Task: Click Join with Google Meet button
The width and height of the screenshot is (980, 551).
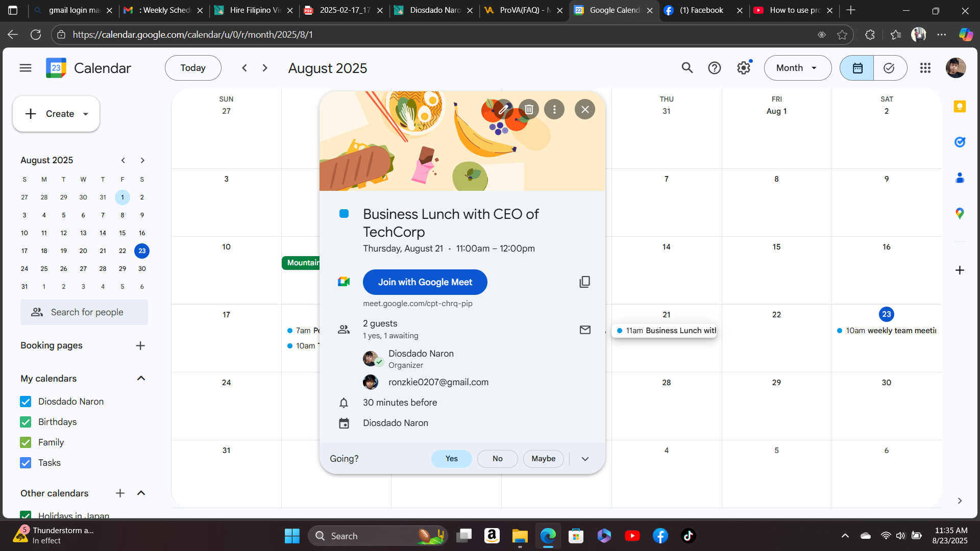Action: (425, 282)
